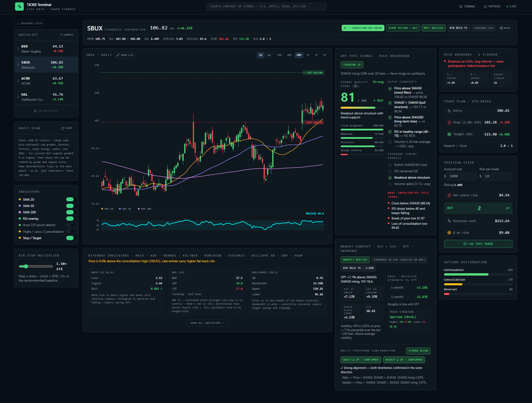Click the Daily Up Confirmed badge

click(x=361, y=360)
